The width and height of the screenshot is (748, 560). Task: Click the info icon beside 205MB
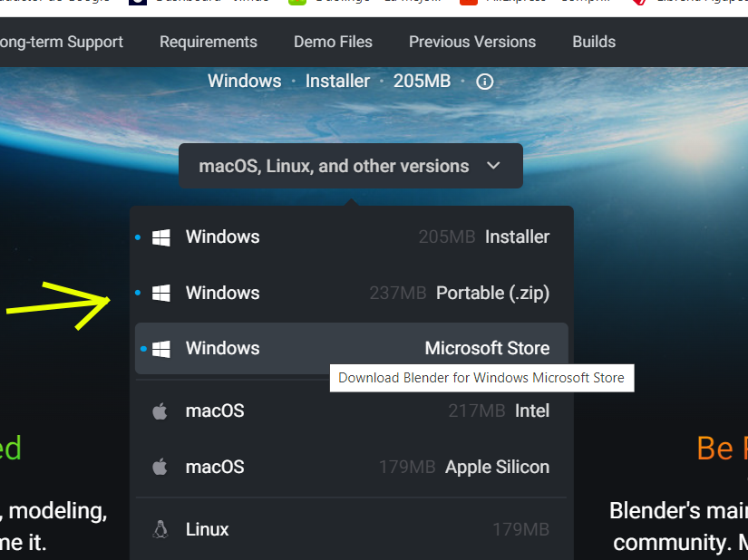[x=485, y=82]
